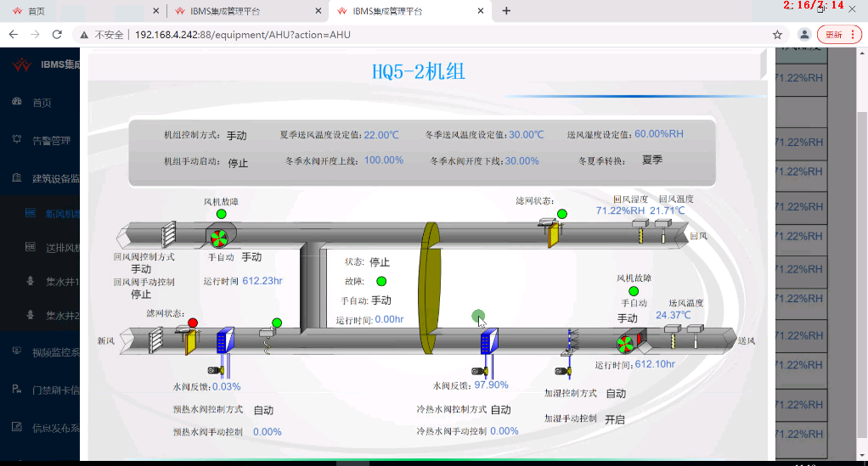
Task: Bookmark this page with star icon
Action: click(777, 35)
